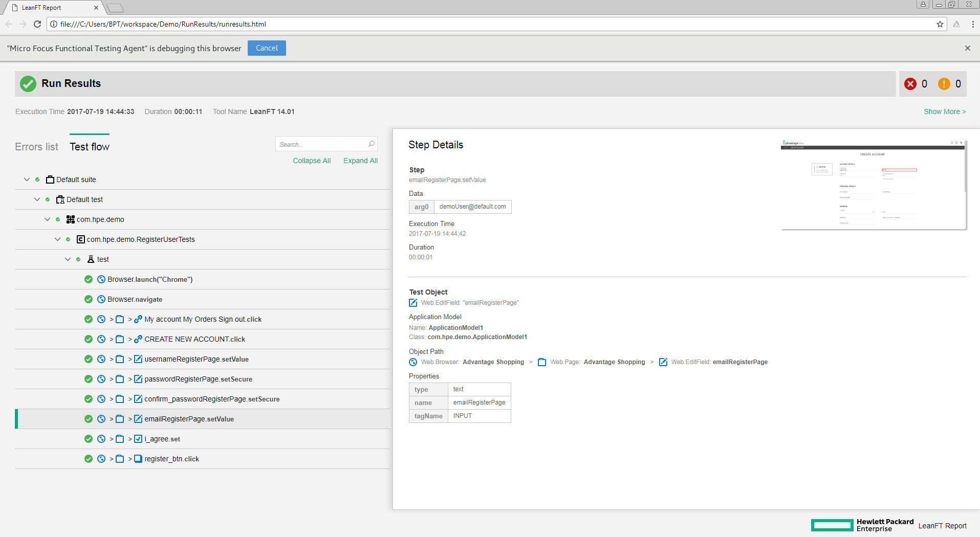Click green Run Results passed status icon
The height and width of the screenshot is (537, 980).
pyautogui.click(x=28, y=84)
